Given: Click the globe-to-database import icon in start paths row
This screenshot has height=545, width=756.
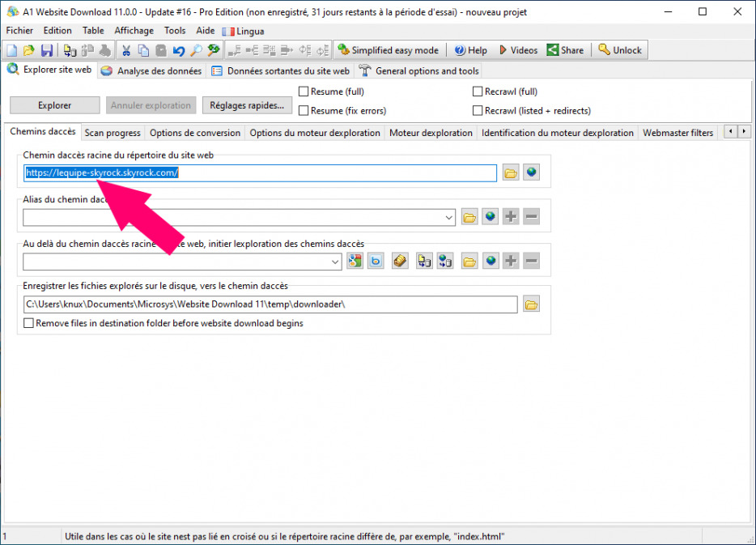Looking at the screenshot, I should (445, 262).
